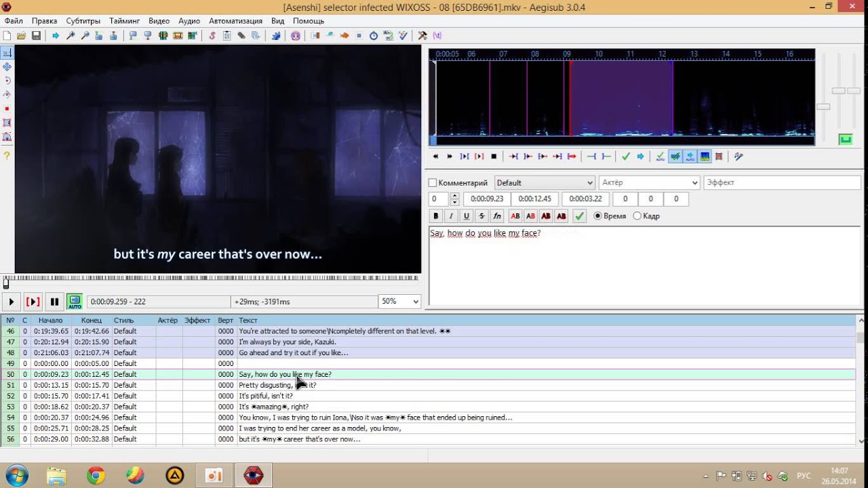This screenshot has height=488, width=868.
Task: Toggle the green link sliders button
Action: [x=845, y=140]
